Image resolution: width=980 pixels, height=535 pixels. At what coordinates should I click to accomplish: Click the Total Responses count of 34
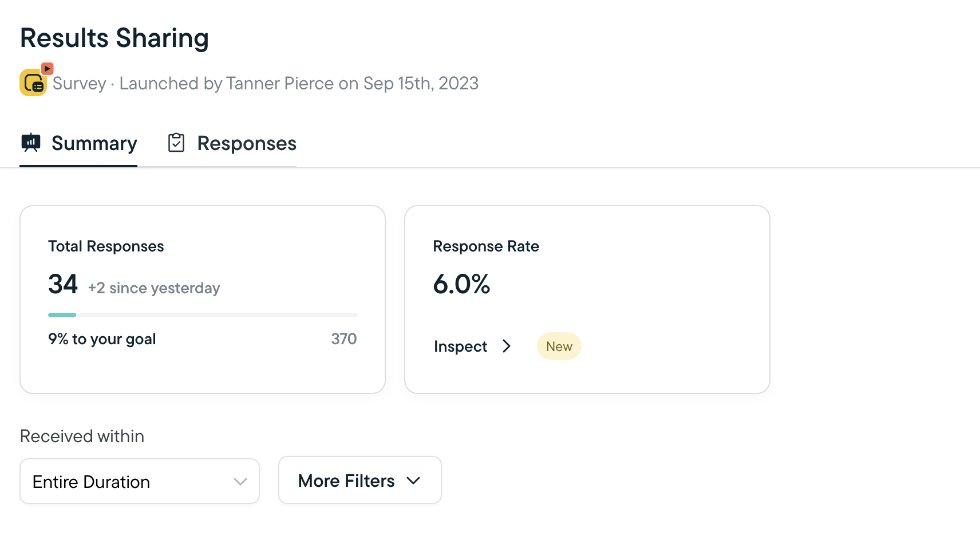63,285
